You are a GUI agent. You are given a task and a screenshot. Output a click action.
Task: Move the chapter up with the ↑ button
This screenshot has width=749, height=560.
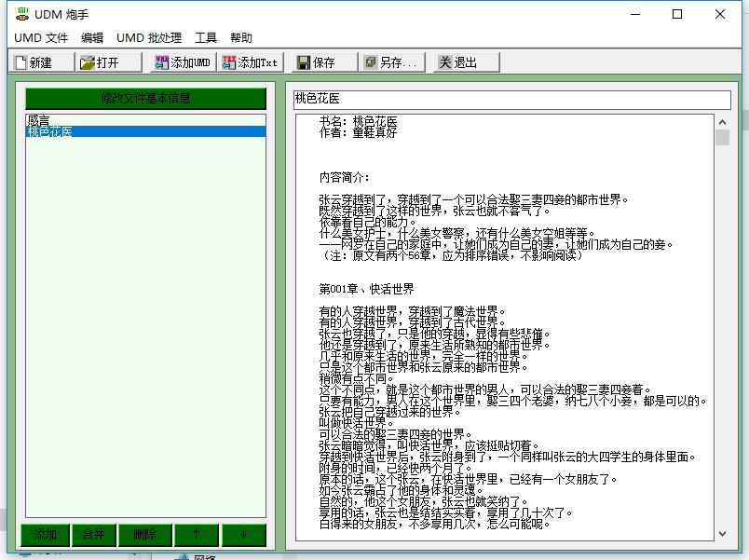click(x=197, y=534)
